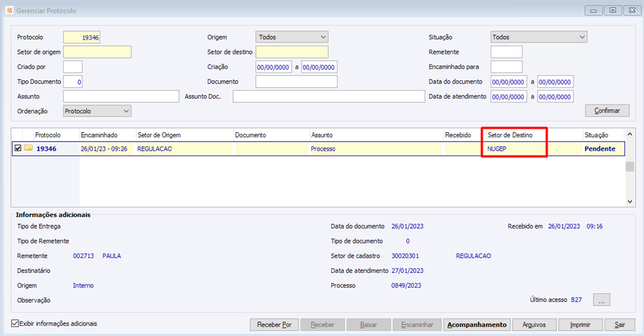Click the Assunto Doc. text field
This screenshot has width=644, height=336.
(x=329, y=96)
